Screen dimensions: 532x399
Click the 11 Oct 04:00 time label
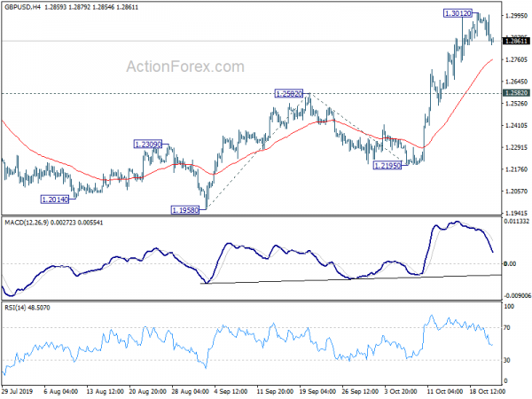coord(445,391)
